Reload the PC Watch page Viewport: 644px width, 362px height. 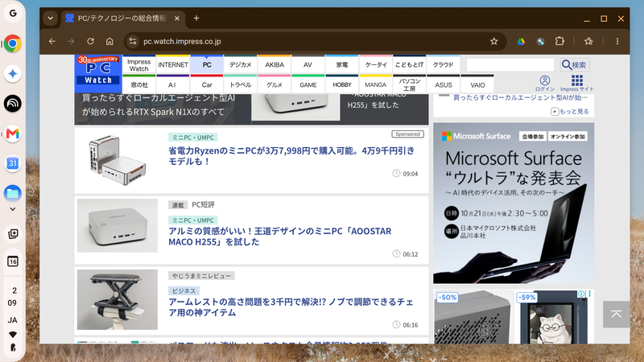tap(90, 41)
